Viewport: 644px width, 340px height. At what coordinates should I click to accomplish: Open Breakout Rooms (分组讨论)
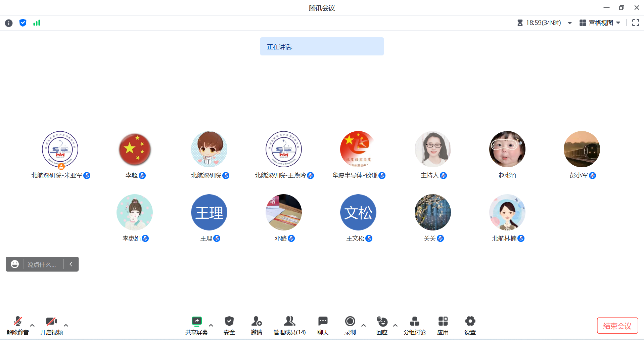pos(414,325)
